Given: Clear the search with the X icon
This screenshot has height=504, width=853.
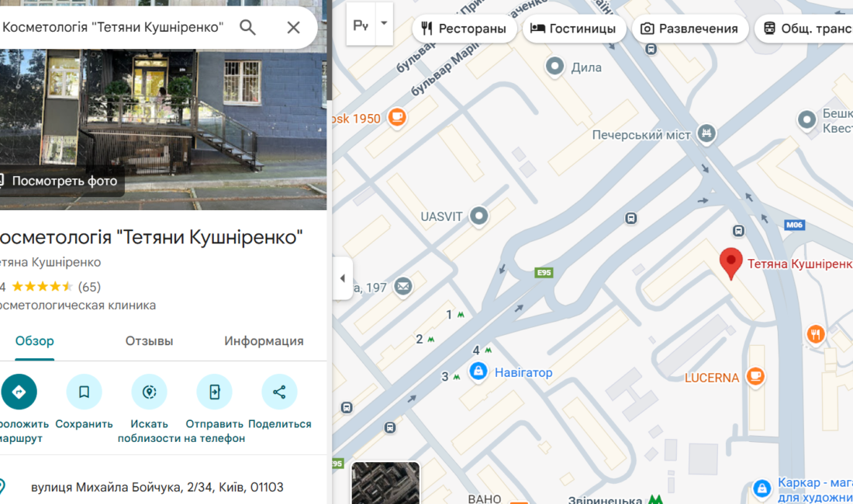Looking at the screenshot, I should (293, 27).
